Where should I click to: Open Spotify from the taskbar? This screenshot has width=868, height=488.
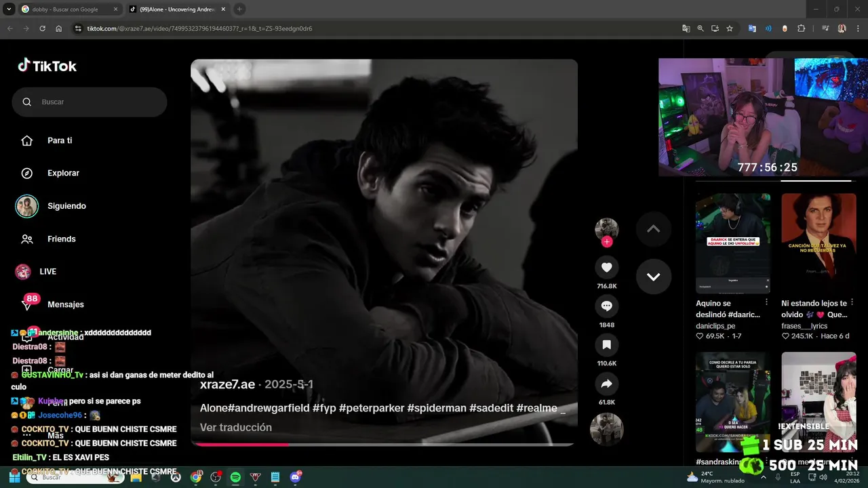coord(235,477)
